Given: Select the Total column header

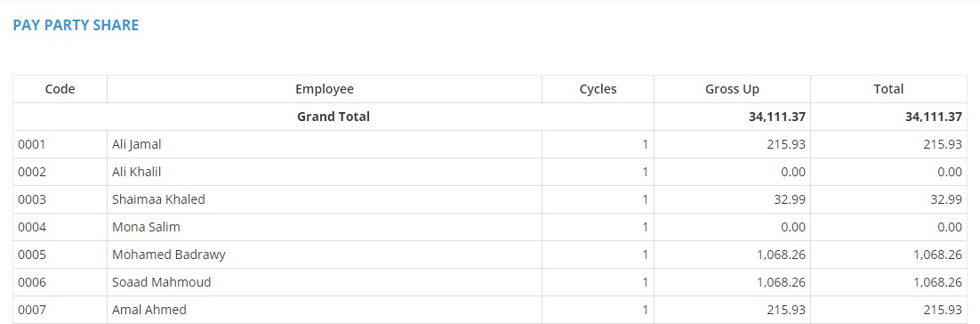Looking at the screenshot, I should [x=888, y=89].
